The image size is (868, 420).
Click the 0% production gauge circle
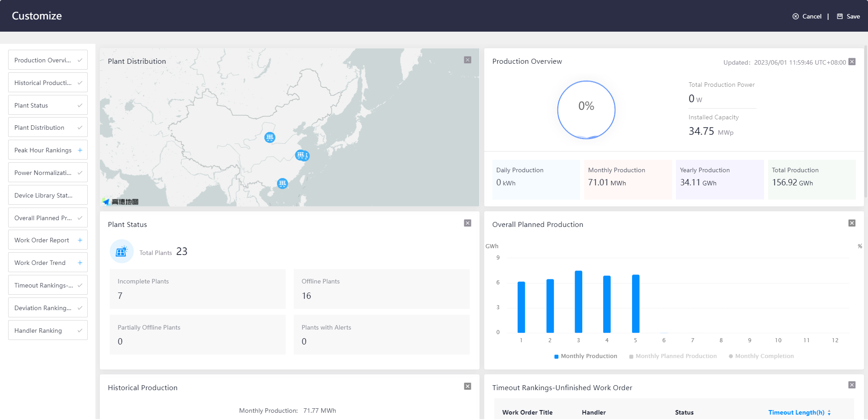click(586, 109)
